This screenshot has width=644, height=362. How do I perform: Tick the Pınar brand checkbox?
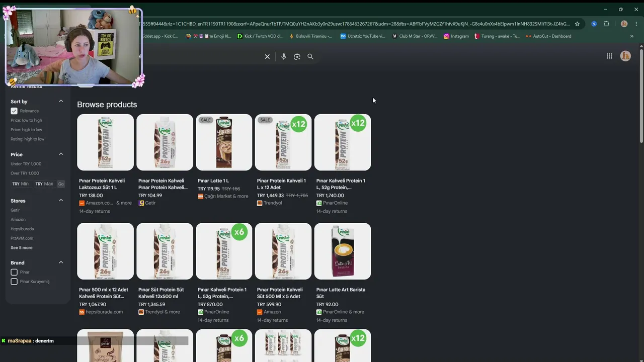[14, 273]
